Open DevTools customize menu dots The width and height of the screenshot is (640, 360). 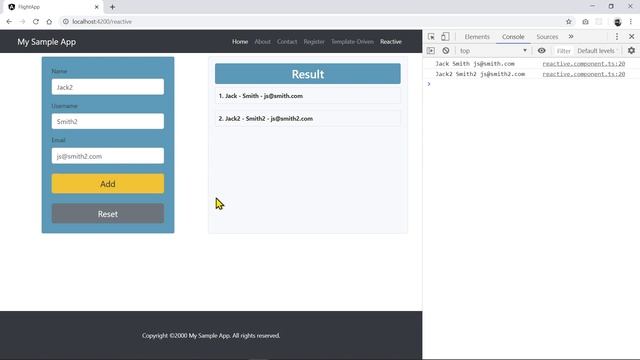click(617, 37)
